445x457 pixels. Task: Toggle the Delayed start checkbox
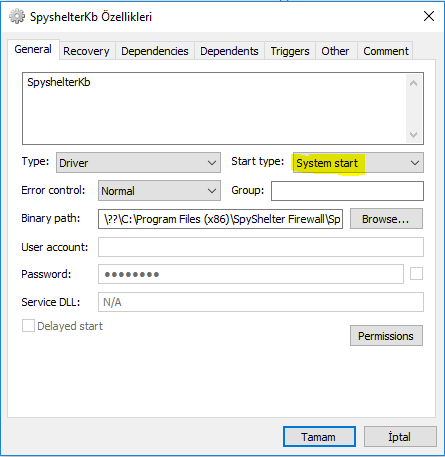pos(28,326)
